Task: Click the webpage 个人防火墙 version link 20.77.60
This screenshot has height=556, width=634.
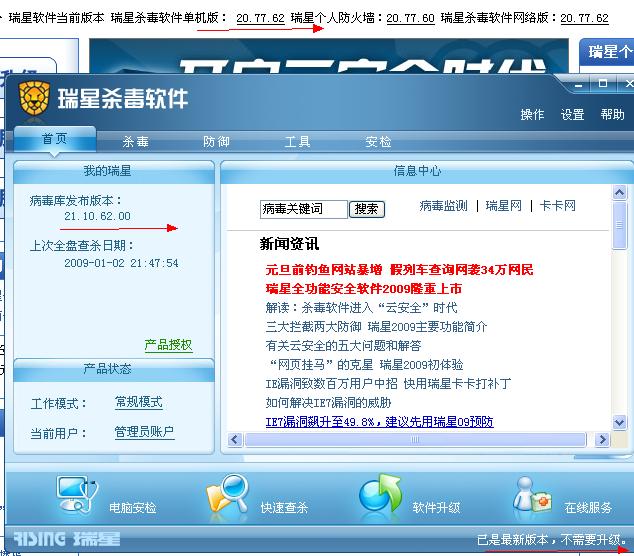Action: click(x=410, y=18)
